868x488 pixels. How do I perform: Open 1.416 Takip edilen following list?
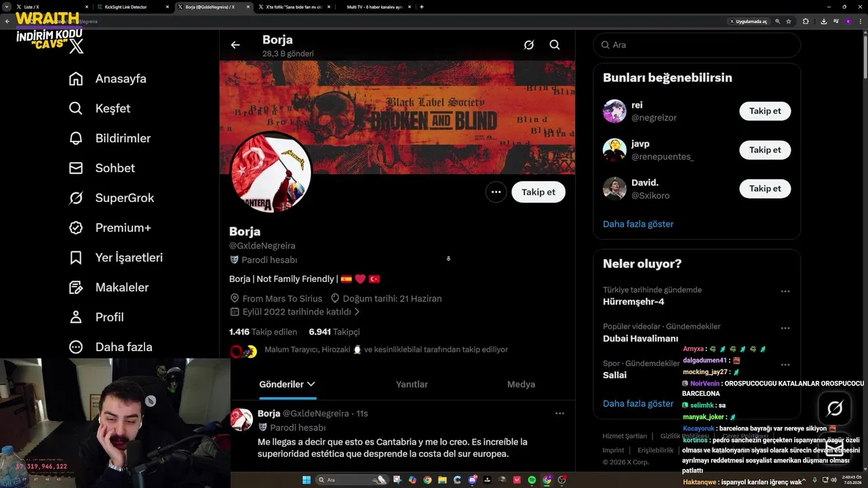(x=263, y=331)
